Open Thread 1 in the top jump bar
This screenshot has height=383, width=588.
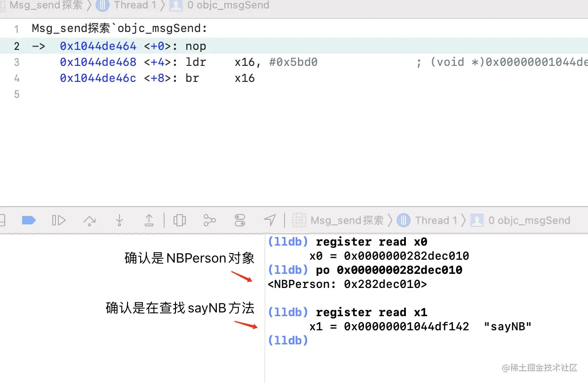pyautogui.click(x=135, y=6)
